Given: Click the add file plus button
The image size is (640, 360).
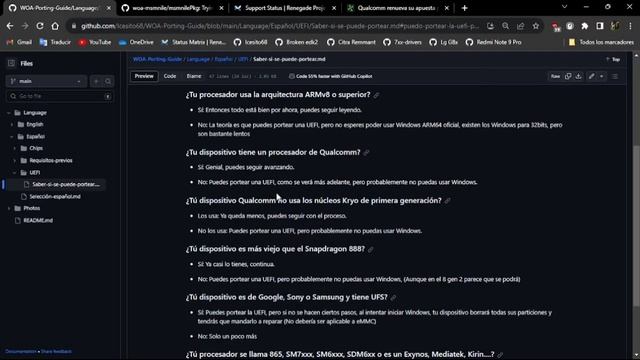Looking at the screenshot, I should 96,81.
